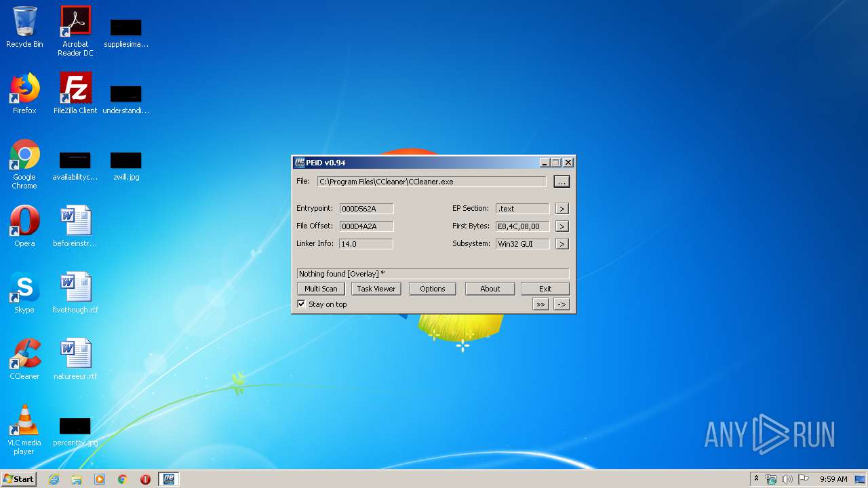
Task: Click the Show desktop button
Action: pyautogui.click(x=861, y=479)
